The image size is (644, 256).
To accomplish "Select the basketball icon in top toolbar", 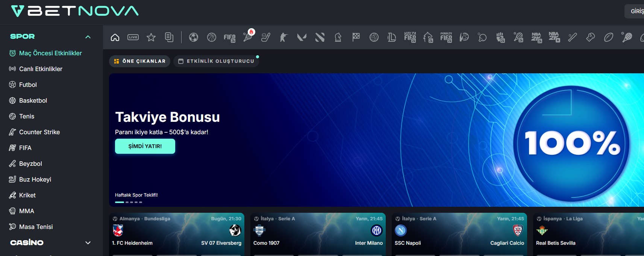I will [212, 37].
